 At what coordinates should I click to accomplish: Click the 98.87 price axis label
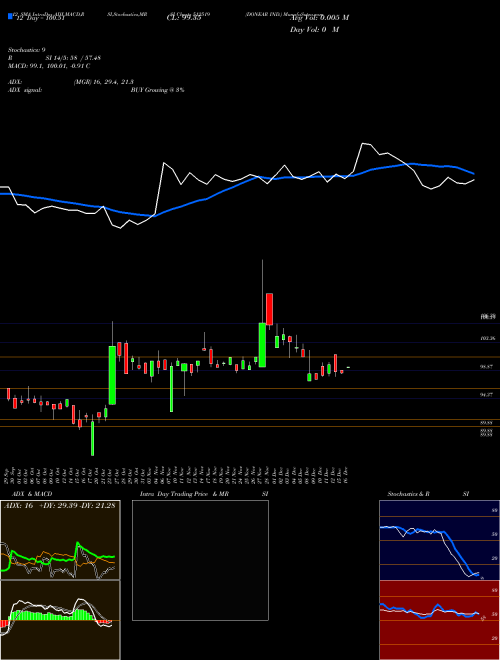487,367
